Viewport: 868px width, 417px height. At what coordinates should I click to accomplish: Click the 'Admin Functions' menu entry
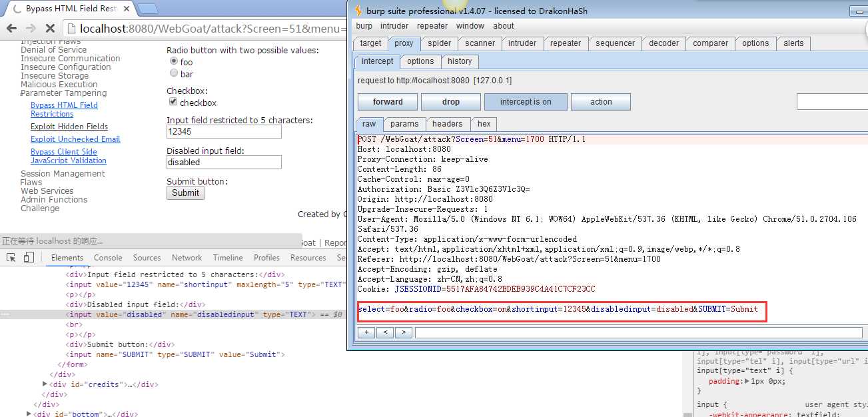[54, 200]
